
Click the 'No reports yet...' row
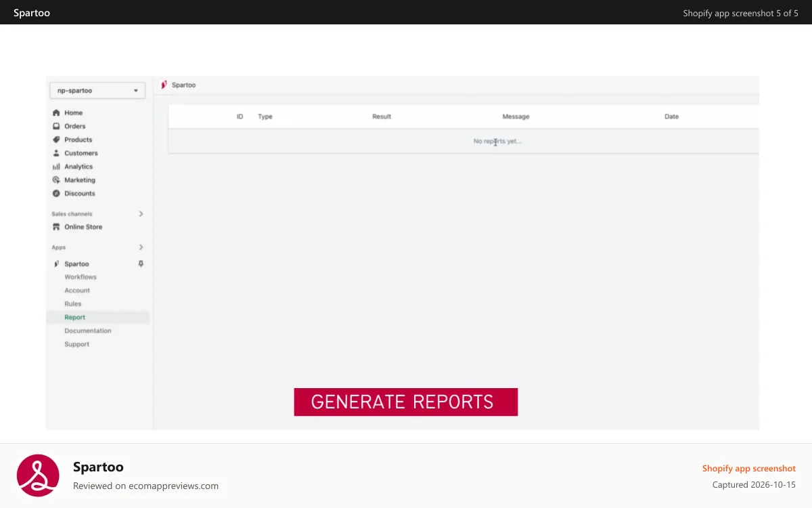[x=464, y=142]
